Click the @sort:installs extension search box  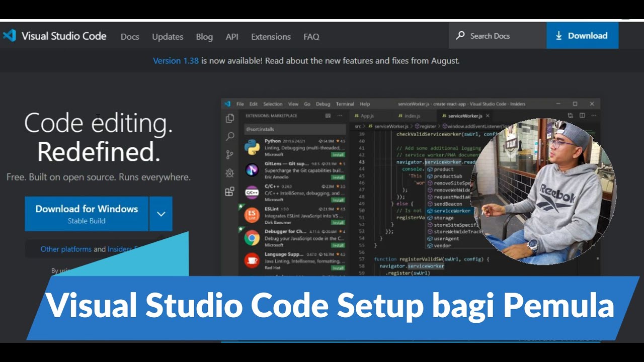pyautogui.click(x=295, y=129)
